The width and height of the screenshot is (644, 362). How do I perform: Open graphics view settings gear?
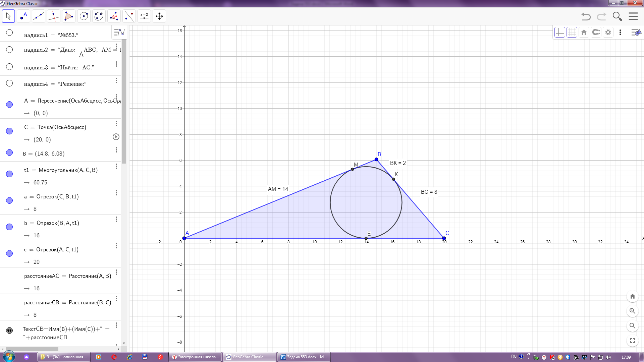click(608, 32)
